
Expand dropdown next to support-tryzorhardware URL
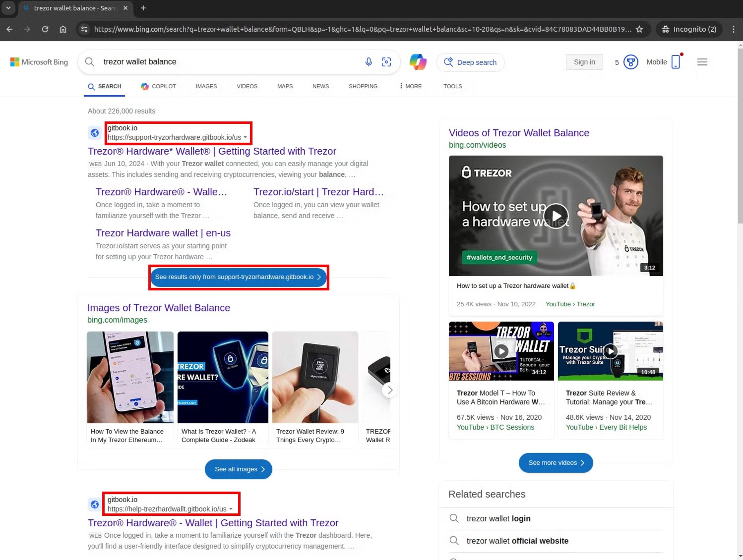[245, 137]
